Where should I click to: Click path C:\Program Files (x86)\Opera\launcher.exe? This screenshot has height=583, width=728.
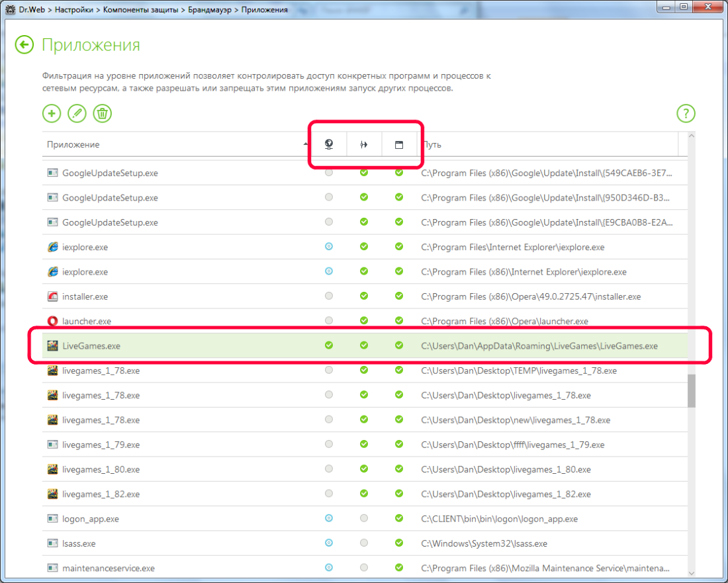pyautogui.click(x=504, y=321)
